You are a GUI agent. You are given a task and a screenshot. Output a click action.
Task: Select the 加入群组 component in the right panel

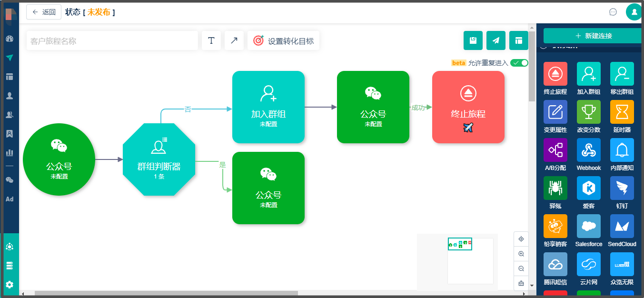tap(589, 74)
